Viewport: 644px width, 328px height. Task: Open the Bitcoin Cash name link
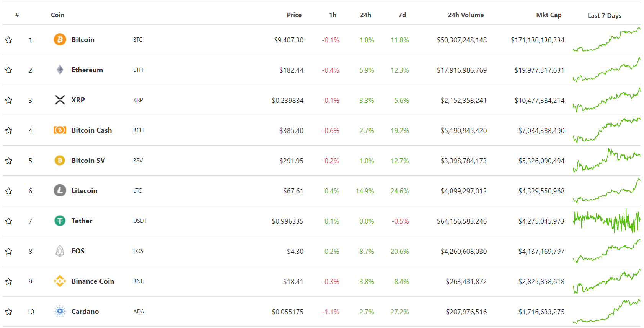tap(91, 130)
